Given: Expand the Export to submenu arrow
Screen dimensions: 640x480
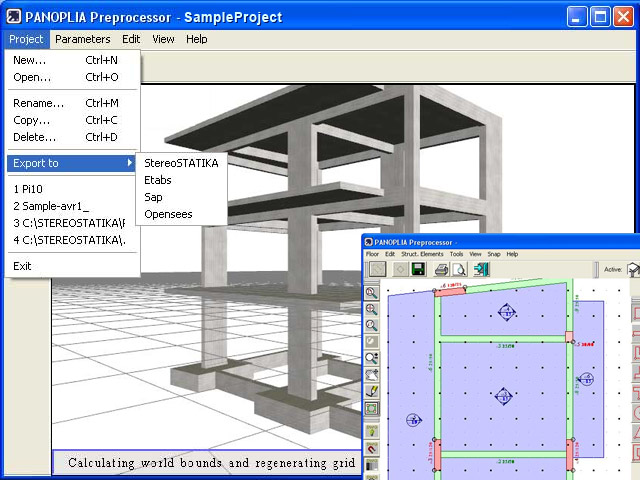Looking at the screenshot, I should point(130,163).
